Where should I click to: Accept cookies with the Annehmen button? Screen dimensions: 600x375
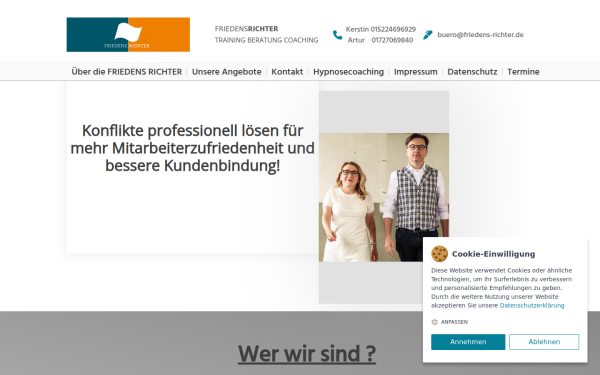pos(468,342)
